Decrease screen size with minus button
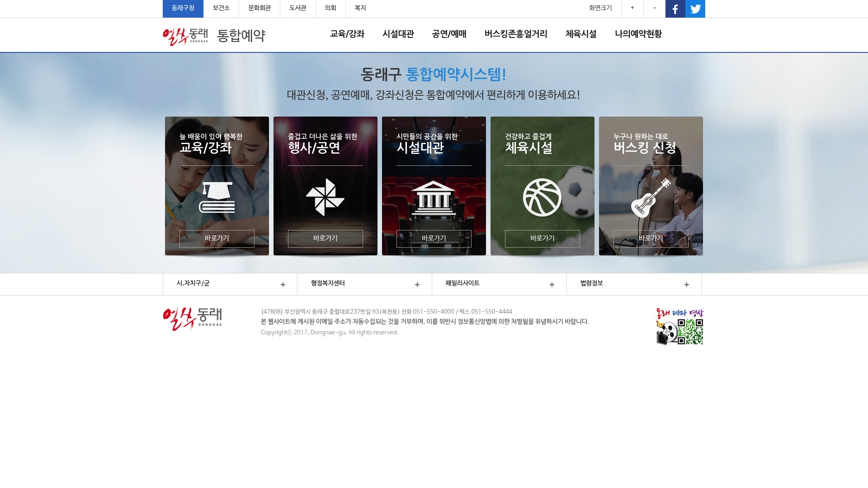 [x=654, y=9]
